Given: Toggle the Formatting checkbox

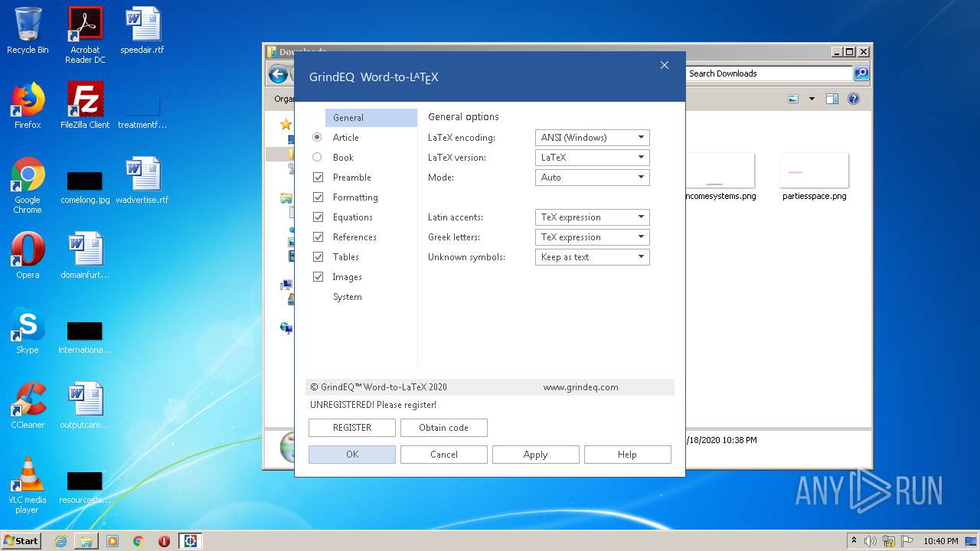Looking at the screenshot, I should [318, 197].
